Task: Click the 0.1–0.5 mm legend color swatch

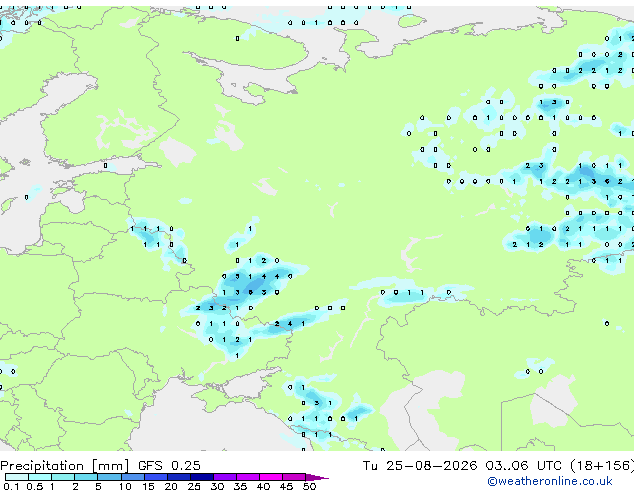Action: pyautogui.click(x=17, y=477)
